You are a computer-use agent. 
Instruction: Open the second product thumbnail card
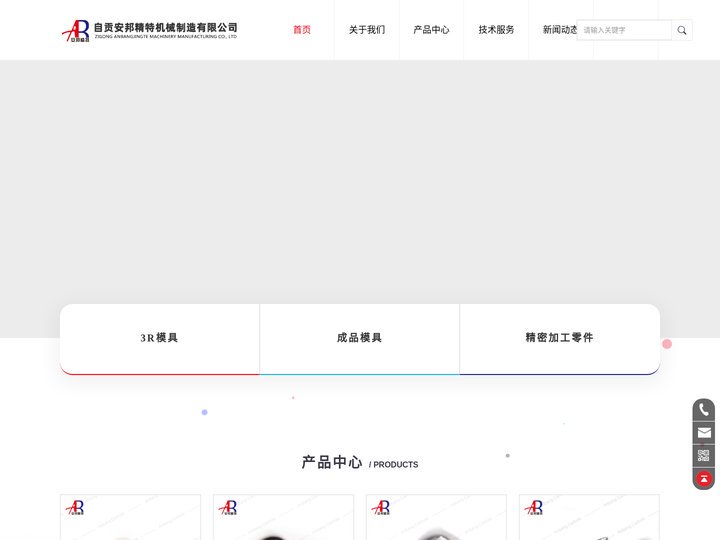tap(283, 517)
